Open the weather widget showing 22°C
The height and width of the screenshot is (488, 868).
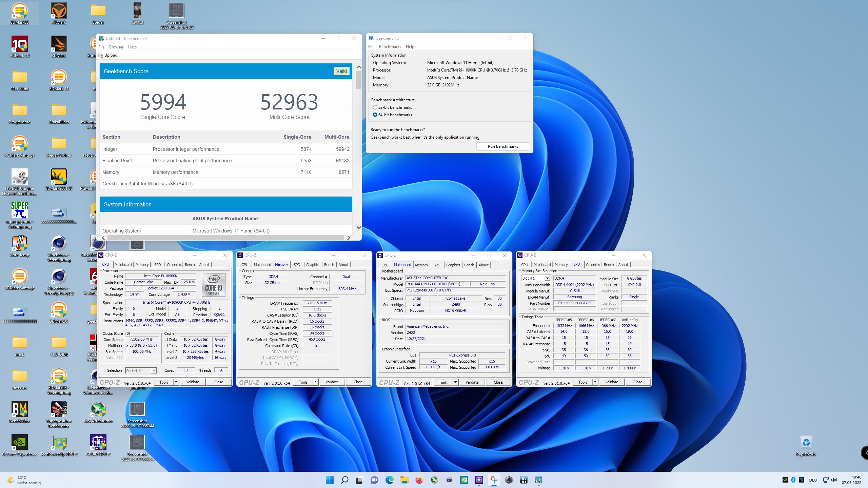(24, 480)
